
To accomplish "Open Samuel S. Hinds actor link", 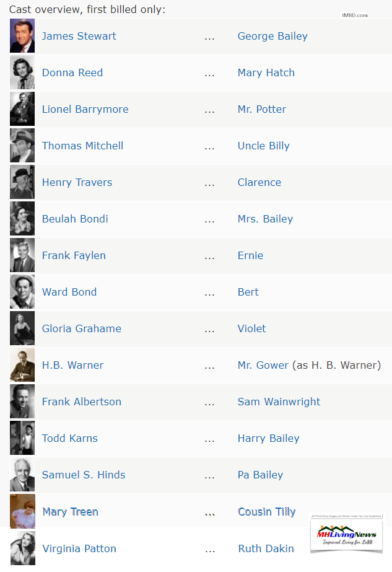I will 84,475.
